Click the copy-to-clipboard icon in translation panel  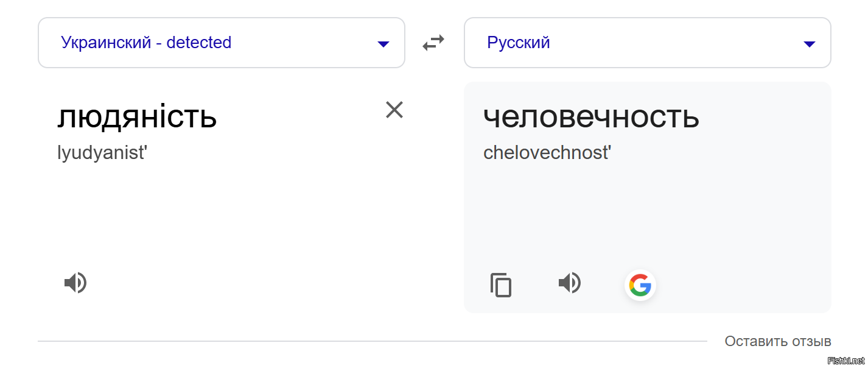click(501, 285)
